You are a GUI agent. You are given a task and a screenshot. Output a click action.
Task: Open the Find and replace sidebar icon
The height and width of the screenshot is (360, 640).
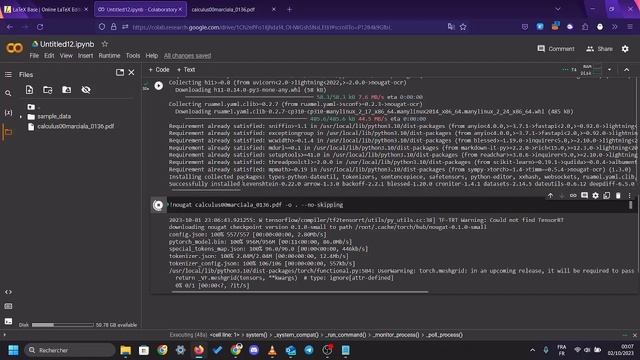click(x=8, y=93)
